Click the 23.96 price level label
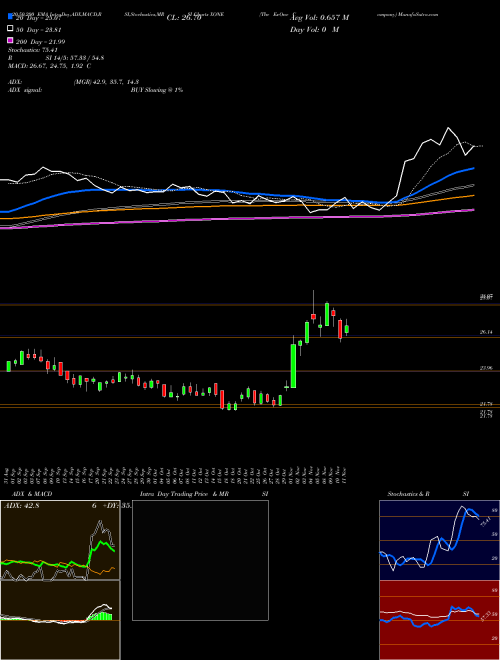The width and height of the screenshot is (500, 660). pos(486,368)
